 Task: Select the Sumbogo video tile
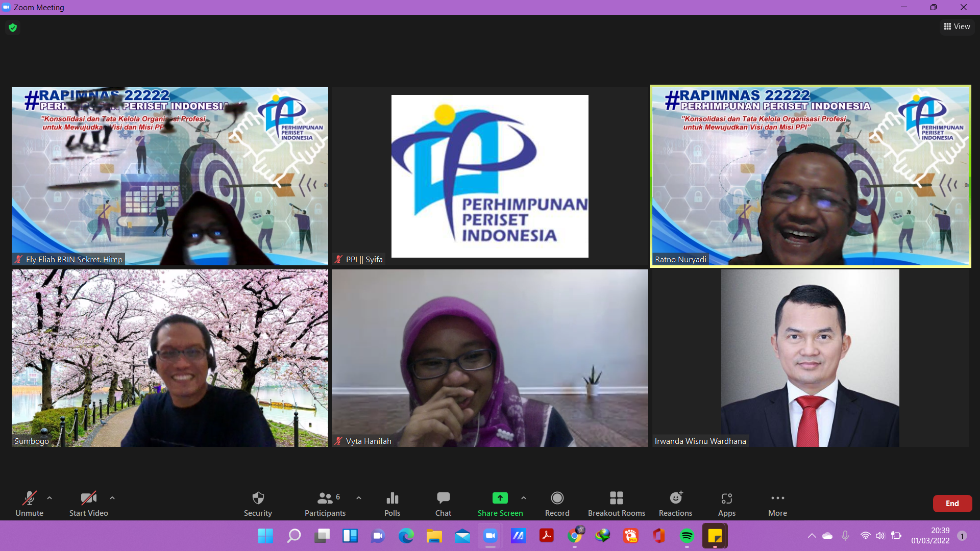tap(170, 358)
